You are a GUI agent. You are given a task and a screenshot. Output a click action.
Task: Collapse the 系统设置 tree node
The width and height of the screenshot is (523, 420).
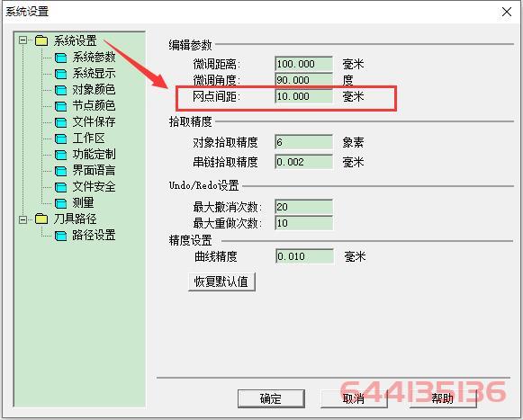[x=23, y=40]
